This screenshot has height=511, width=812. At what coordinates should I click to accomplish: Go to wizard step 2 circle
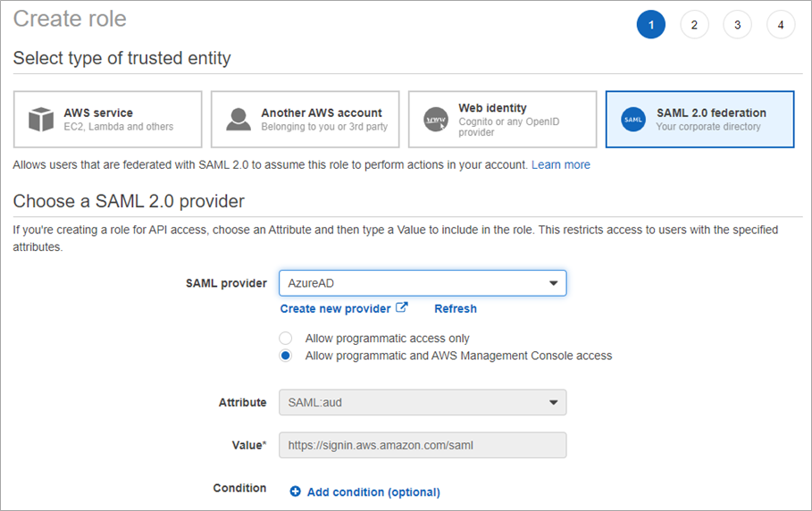pos(694,24)
